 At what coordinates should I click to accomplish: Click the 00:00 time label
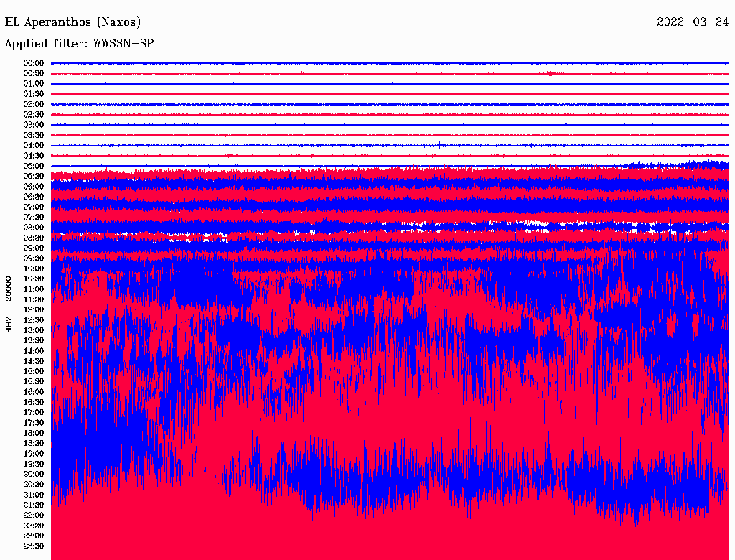[x=34, y=63]
